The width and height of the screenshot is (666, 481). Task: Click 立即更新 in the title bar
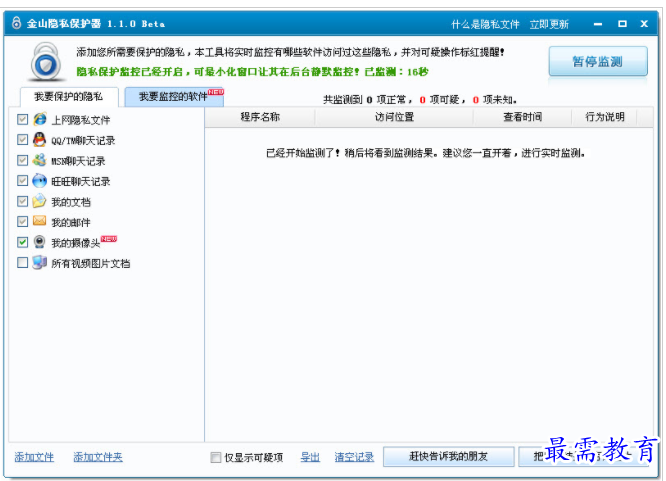(549, 24)
